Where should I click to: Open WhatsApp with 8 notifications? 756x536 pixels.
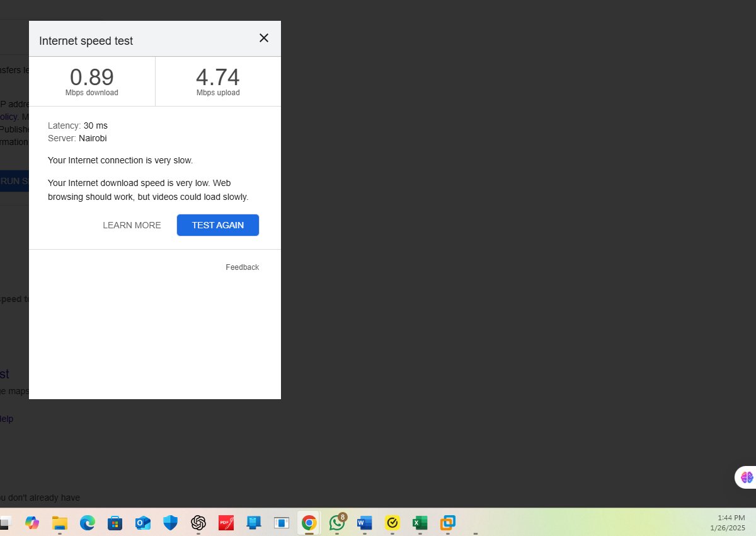(x=337, y=523)
